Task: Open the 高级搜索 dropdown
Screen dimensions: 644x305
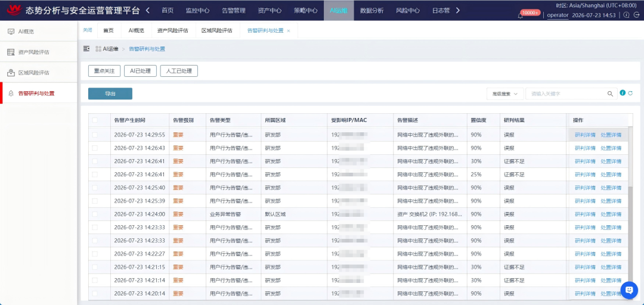Action: point(505,94)
